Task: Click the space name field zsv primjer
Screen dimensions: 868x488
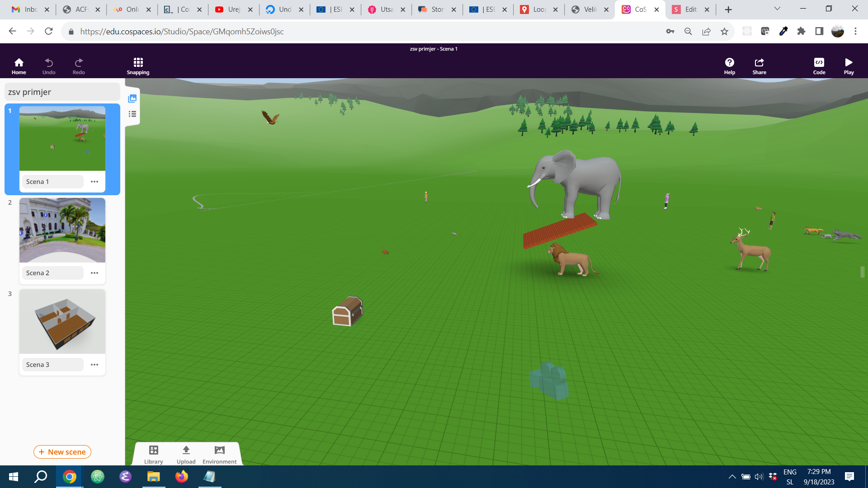Action: pyautogui.click(x=62, y=92)
